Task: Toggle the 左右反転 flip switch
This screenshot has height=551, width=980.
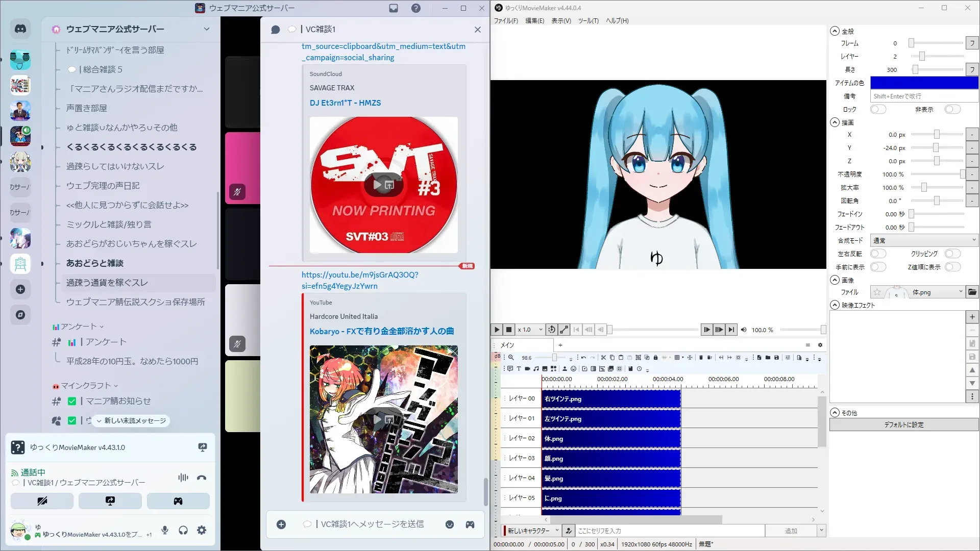Action: pos(878,254)
